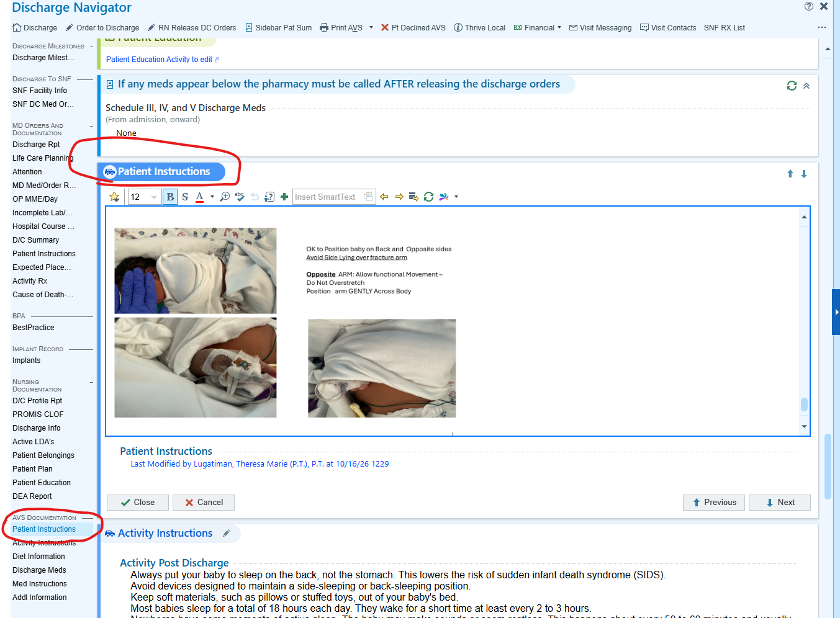Screen dimensions: 840x618
Task: Go to the Previous section
Action: (715, 503)
